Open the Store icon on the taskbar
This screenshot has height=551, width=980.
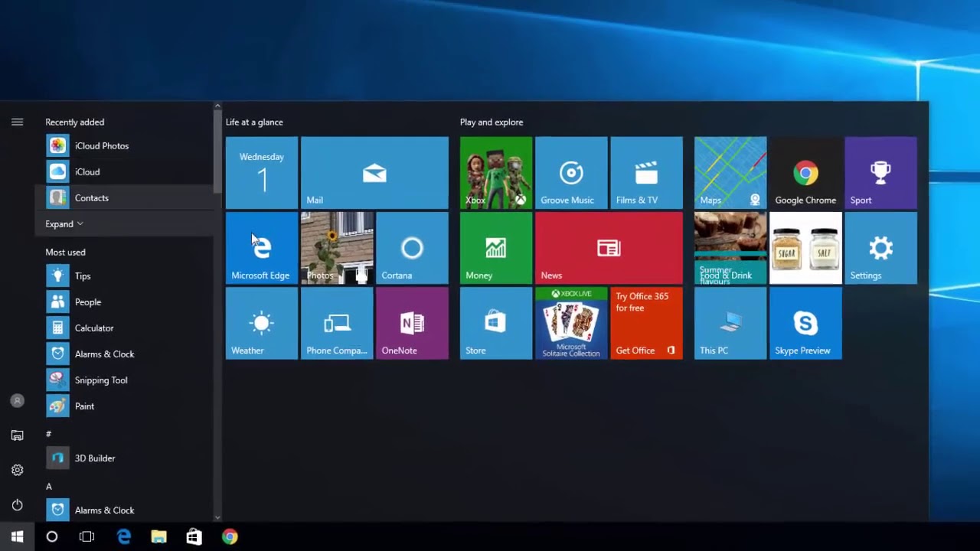pos(194,536)
